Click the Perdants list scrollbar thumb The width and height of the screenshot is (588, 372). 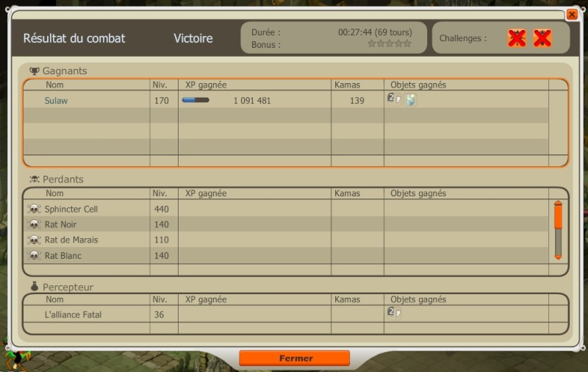(558, 217)
